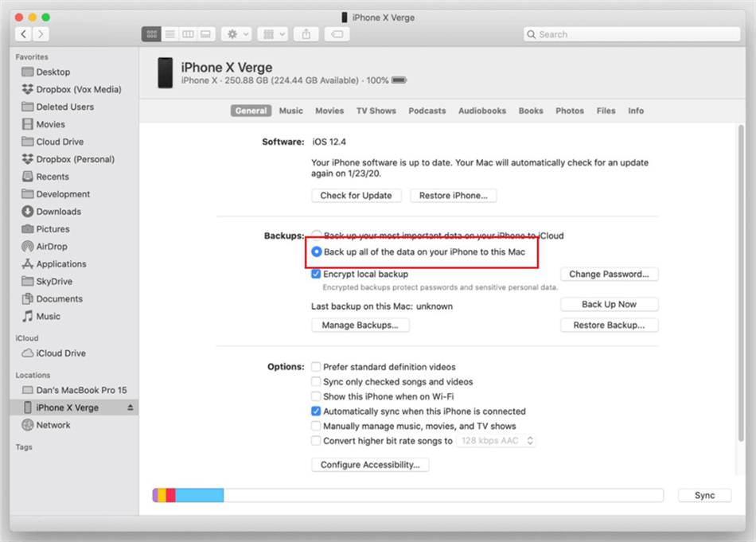Screen dimensions: 756x542
Task: Open SkyDrive folder in sidebar
Action: 47,281
